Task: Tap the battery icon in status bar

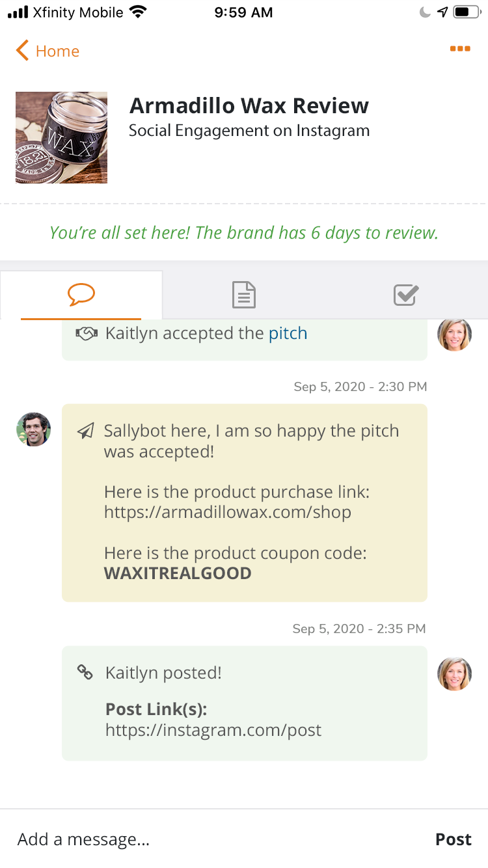Action: tap(466, 12)
